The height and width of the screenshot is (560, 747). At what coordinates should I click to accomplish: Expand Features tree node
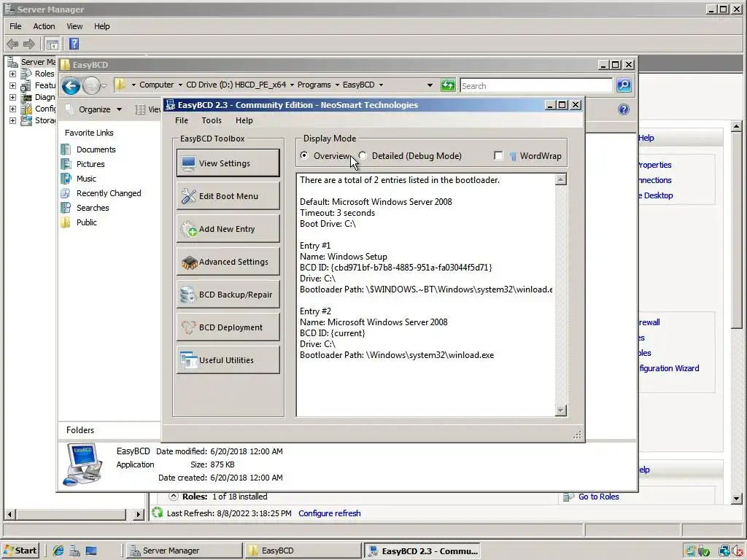(13, 86)
